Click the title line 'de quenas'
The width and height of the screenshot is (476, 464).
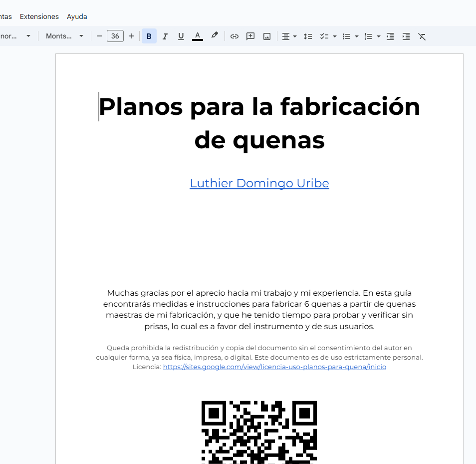click(259, 140)
